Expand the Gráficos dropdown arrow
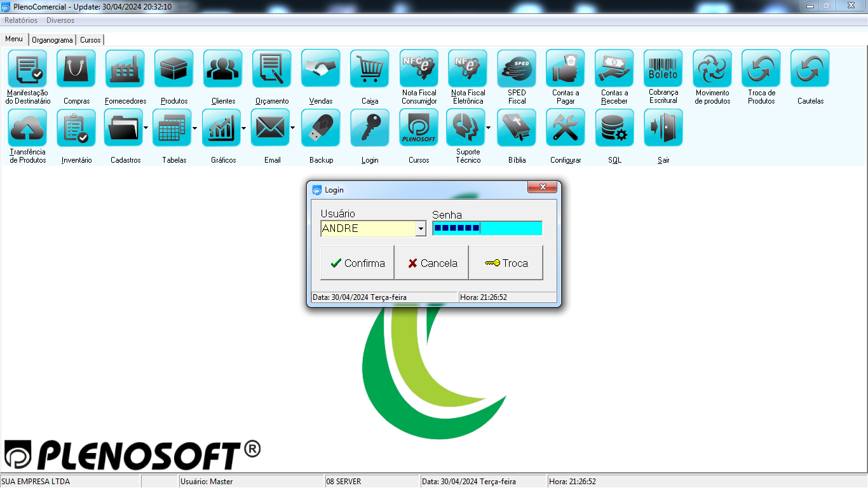The width and height of the screenshot is (868, 488). [244, 128]
